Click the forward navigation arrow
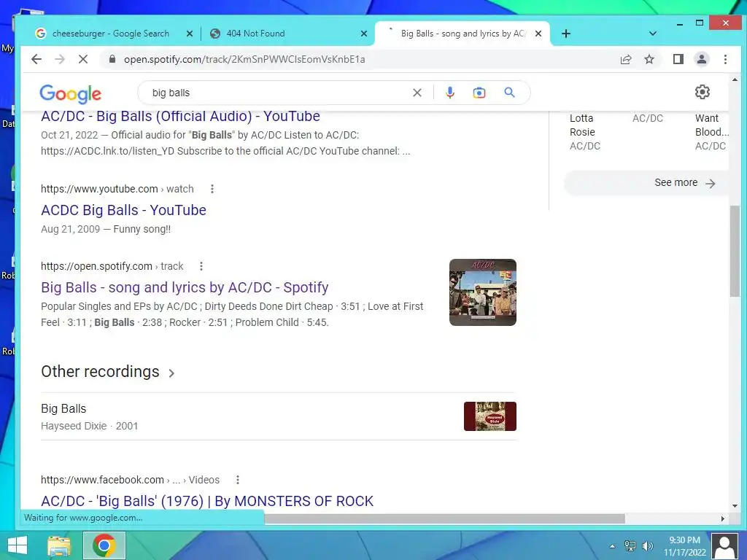 coord(60,59)
